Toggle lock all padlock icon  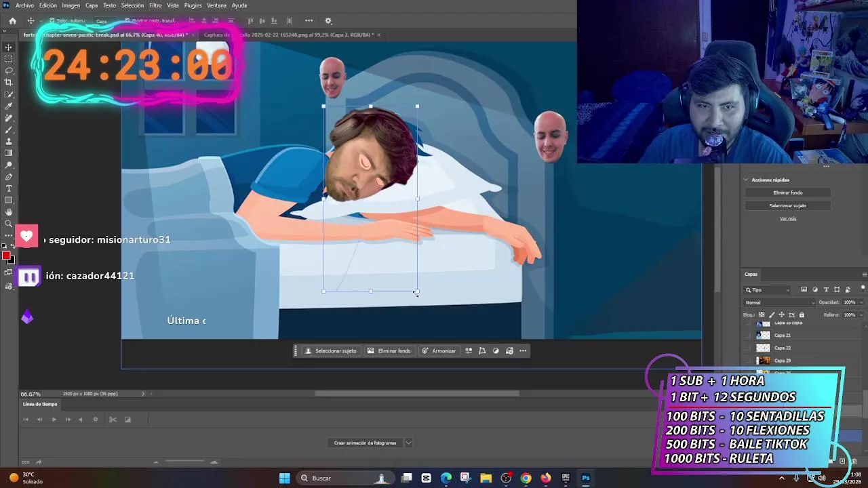[802, 315]
